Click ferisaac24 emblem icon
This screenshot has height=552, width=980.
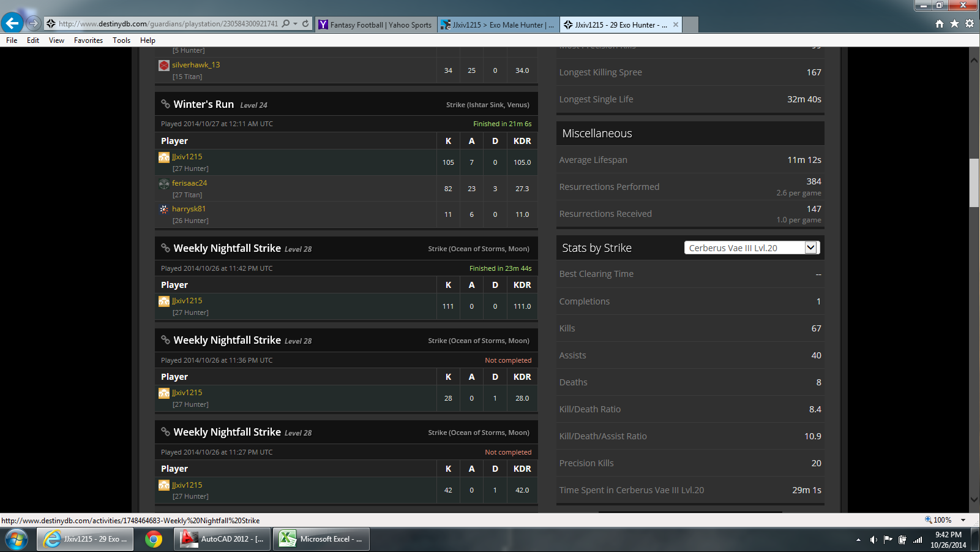pos(164,184)
